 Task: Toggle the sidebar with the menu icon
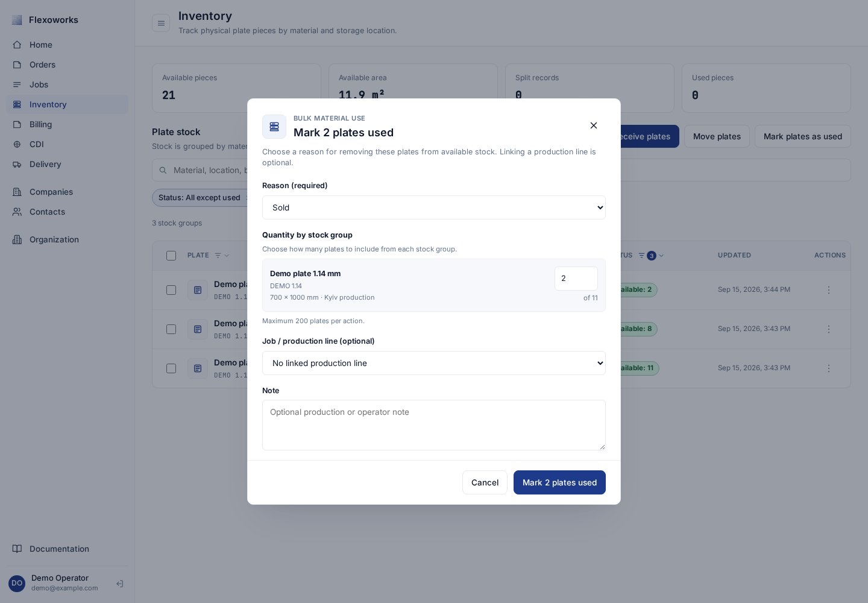coord(161,24)
